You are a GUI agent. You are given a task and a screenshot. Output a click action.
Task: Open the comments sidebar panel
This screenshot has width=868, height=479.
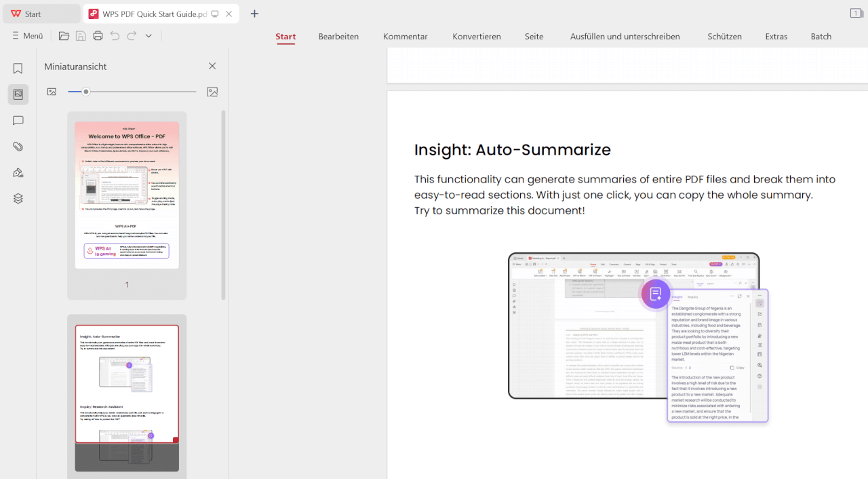tap(18, 121)
